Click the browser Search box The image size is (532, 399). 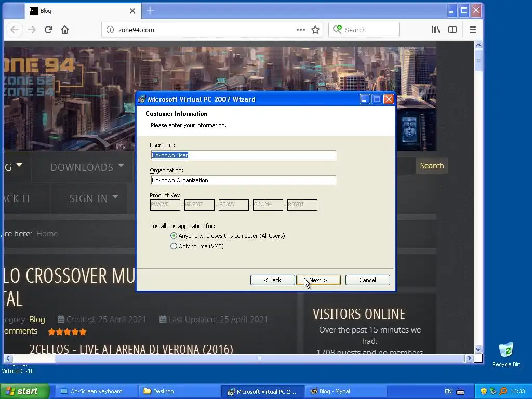[x=364, y=30]
